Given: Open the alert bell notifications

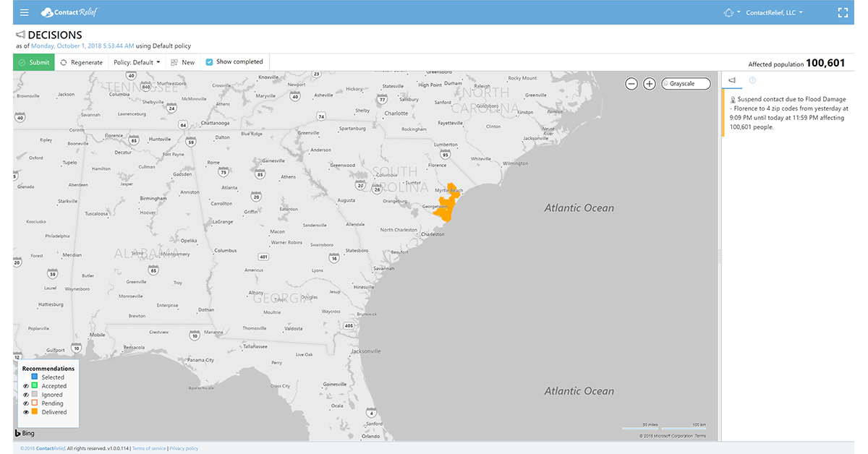Looking at the screenshot, I should click(728, 12).
